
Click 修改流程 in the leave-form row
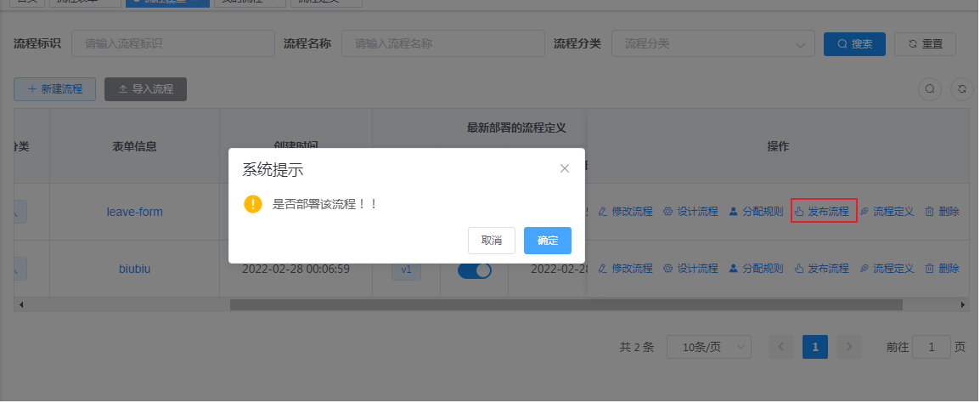click(x=625, y=212)
